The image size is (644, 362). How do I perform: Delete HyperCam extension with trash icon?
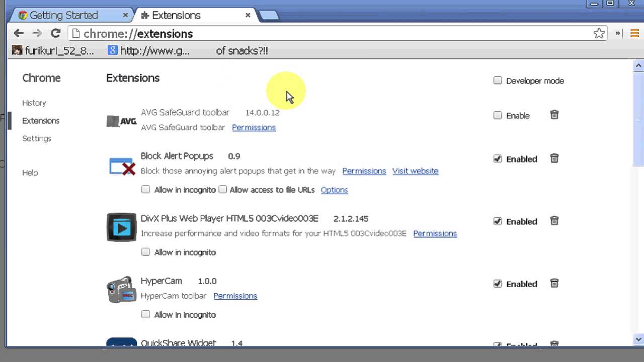point(554,283)
